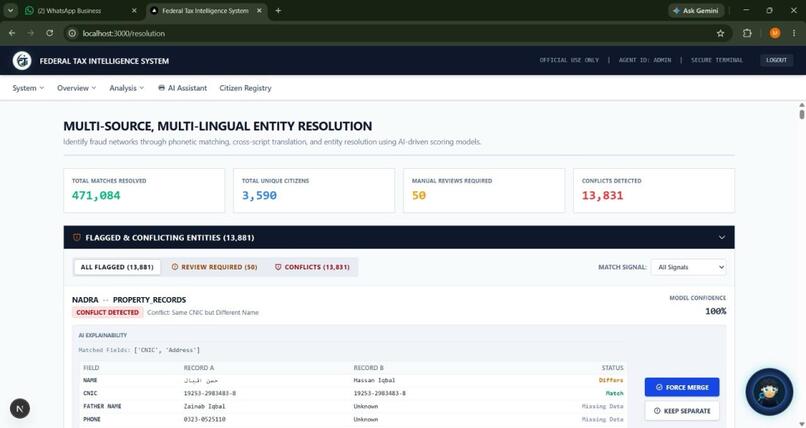Click the shield icon beside Flagged & Conflicting Entities
This screenshot has height=428, width=806.
point(77,237)
